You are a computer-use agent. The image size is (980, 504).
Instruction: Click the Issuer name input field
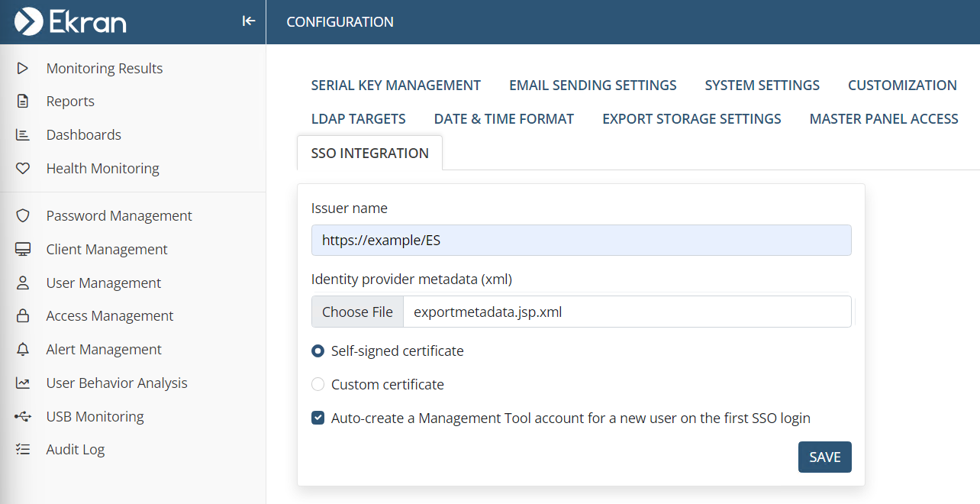(581, 241)
